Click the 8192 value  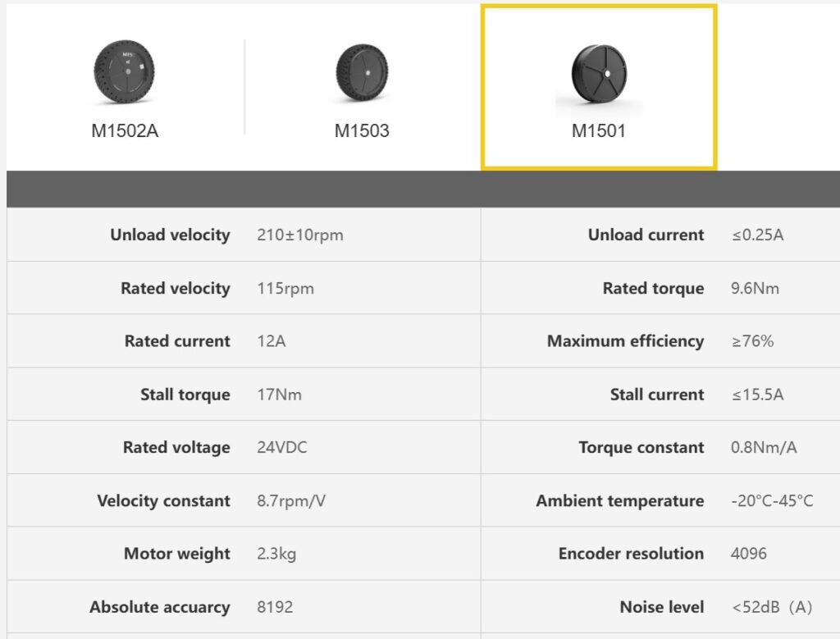(x=275, y=607)
